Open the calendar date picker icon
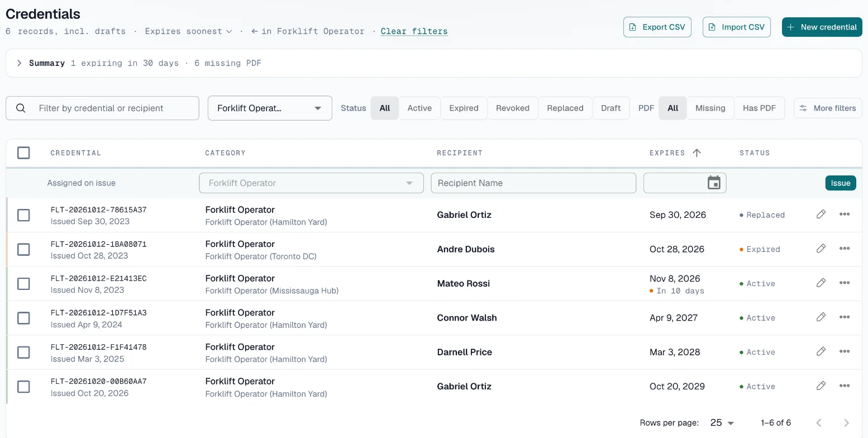Screen dimensions: 868x438 714,183
